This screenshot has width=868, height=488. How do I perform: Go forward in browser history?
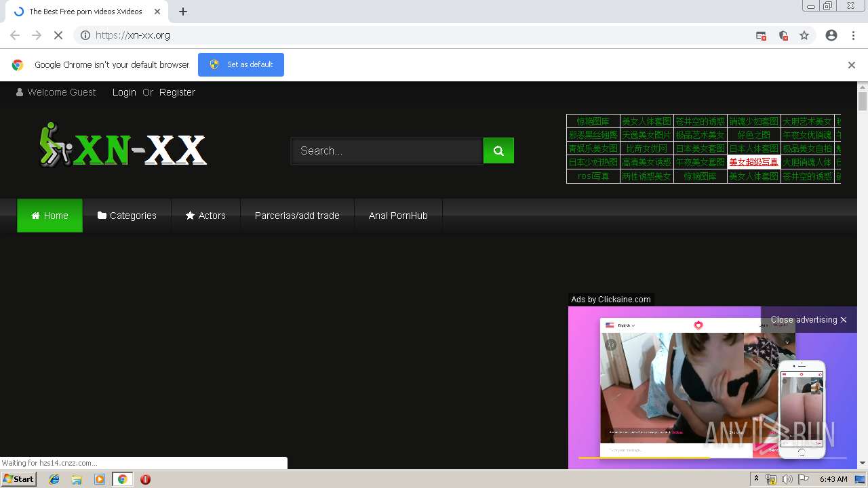(37, 35)
